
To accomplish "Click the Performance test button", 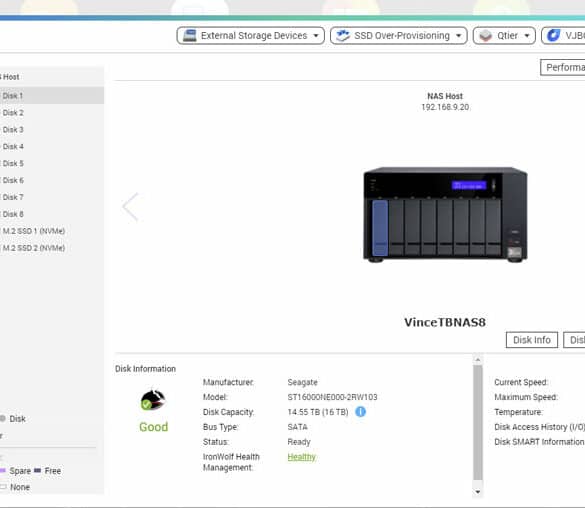I will coord(563,68).
